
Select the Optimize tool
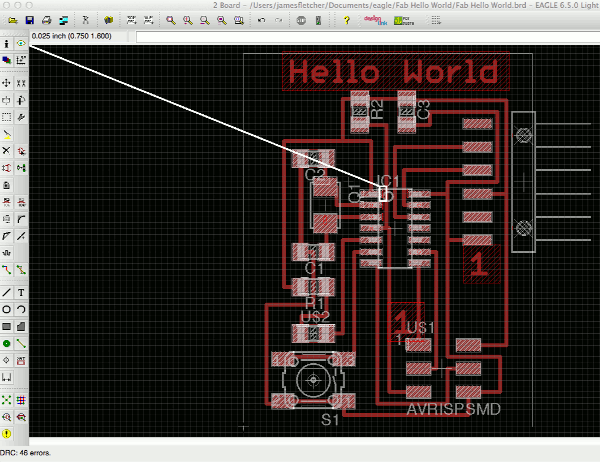coord(21,236)
